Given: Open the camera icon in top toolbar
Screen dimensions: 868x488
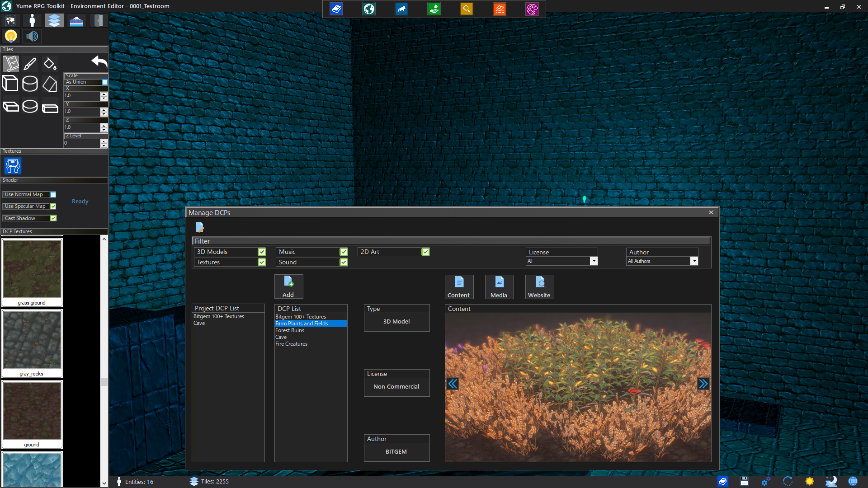Looking at the screenshot, I should click(401, 9).
